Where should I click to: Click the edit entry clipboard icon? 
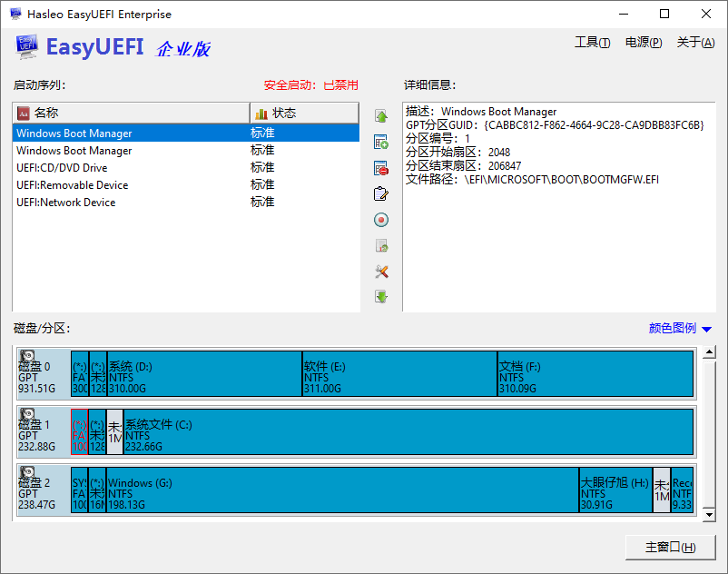(381, 194)
